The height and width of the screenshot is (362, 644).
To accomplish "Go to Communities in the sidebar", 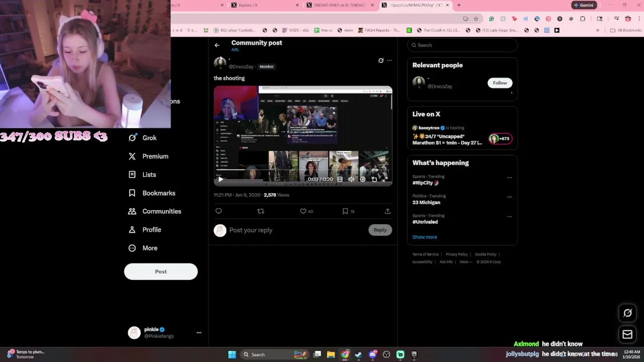I will pos(155,211).
